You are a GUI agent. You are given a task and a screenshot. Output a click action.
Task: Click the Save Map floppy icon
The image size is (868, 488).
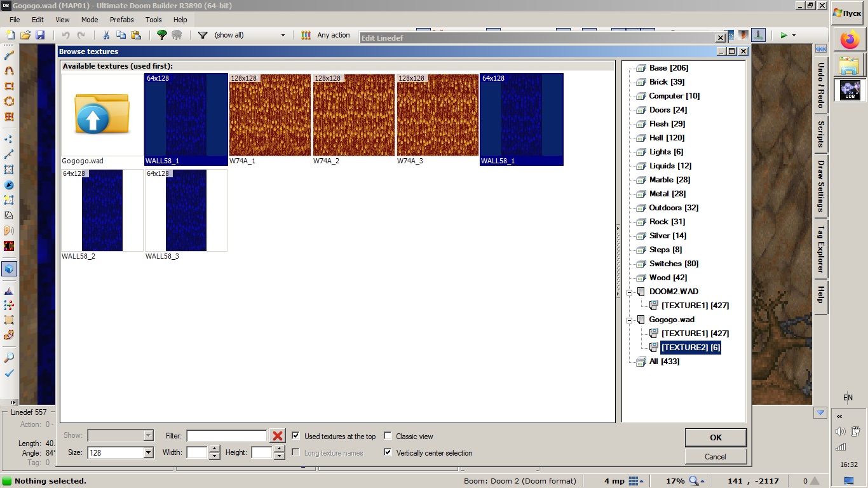point(40,35)
